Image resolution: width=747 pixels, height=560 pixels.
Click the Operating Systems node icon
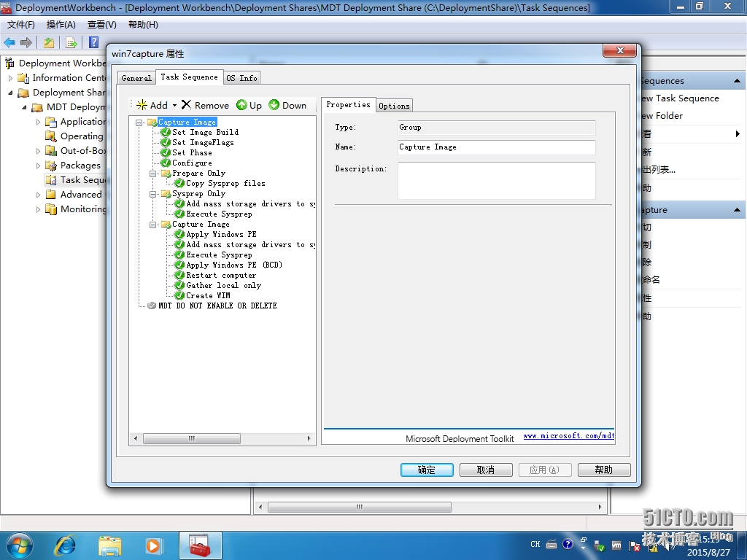pyautogui.click(x=51, y=136)
